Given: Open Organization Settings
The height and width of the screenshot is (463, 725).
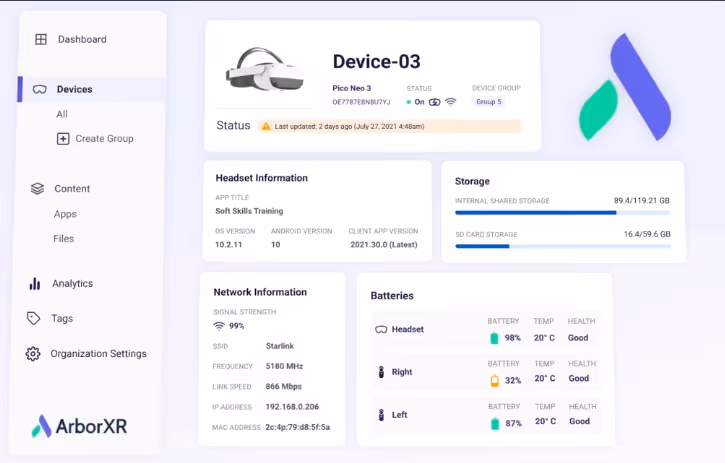Looking at the screenshot, I should coord(98,354).
